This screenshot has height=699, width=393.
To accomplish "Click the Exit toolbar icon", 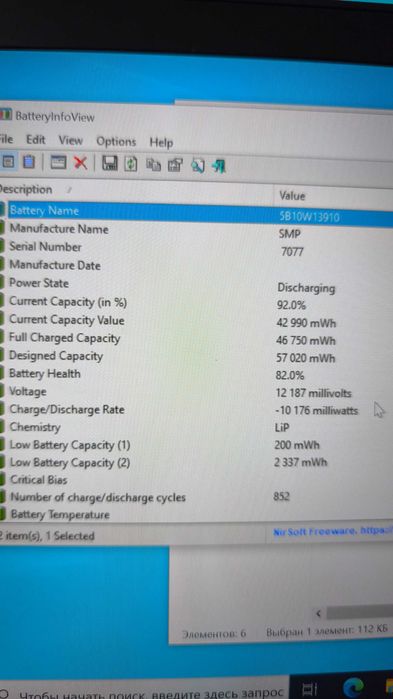I will coord(218,166).
